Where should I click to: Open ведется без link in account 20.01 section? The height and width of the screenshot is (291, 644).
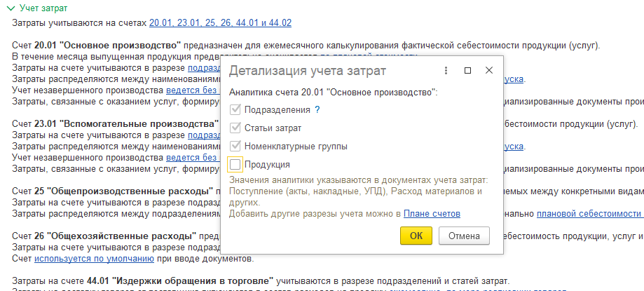pos(193,90)
